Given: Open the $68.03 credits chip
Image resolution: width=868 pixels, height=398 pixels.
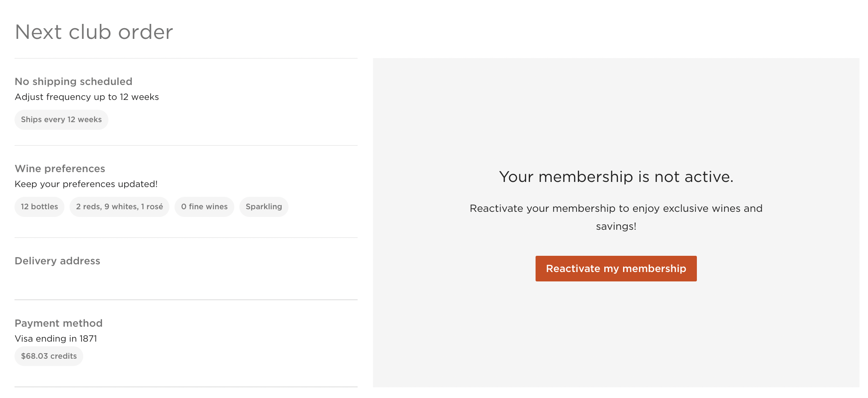Looking at the screenshot, I should (x=49, y=356).
